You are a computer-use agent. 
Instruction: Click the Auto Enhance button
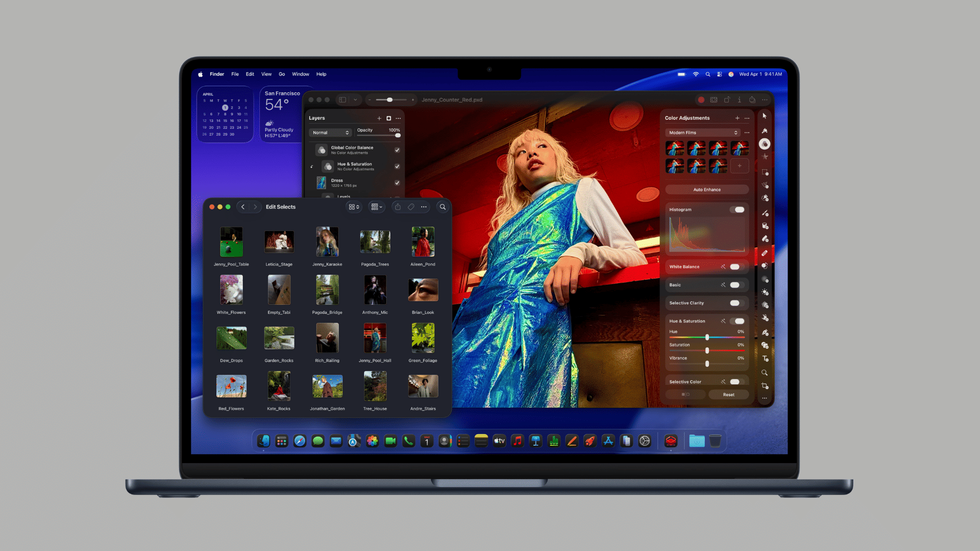coord(706,189)
